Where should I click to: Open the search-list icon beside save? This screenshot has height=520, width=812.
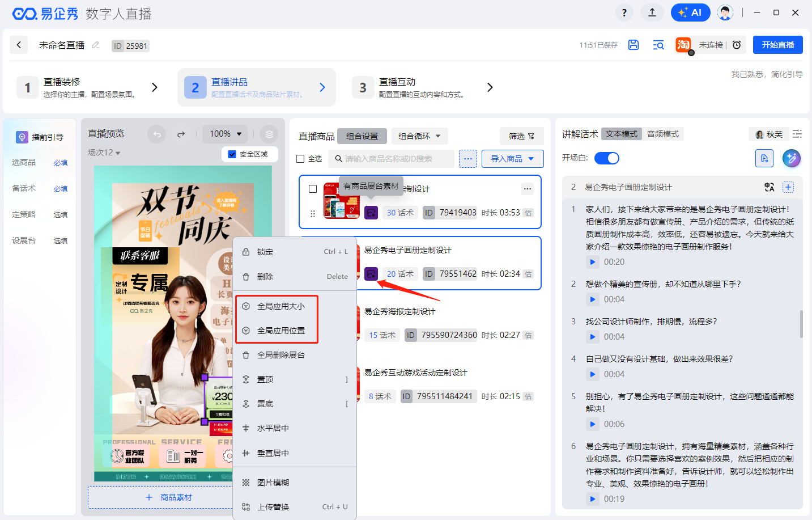658,45
